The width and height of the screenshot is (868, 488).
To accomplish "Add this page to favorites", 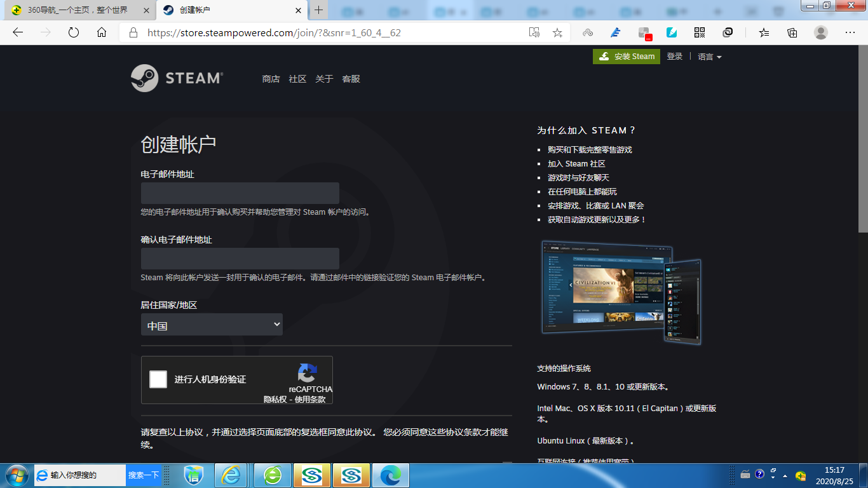I will pos(557,32).
